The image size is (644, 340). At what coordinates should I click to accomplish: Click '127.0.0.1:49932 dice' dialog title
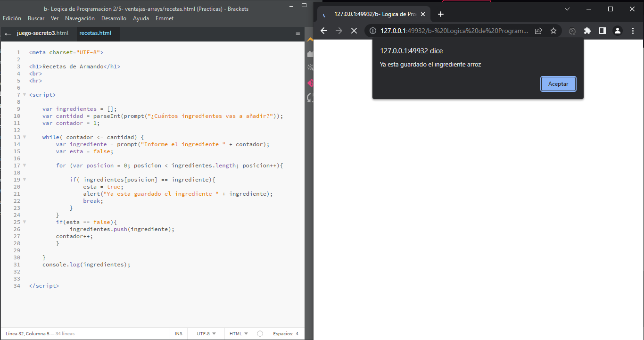click(412, 51)
